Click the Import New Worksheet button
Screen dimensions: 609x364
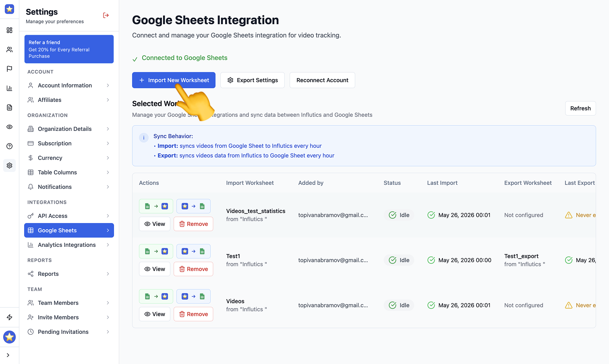click(x=174, y=80)
